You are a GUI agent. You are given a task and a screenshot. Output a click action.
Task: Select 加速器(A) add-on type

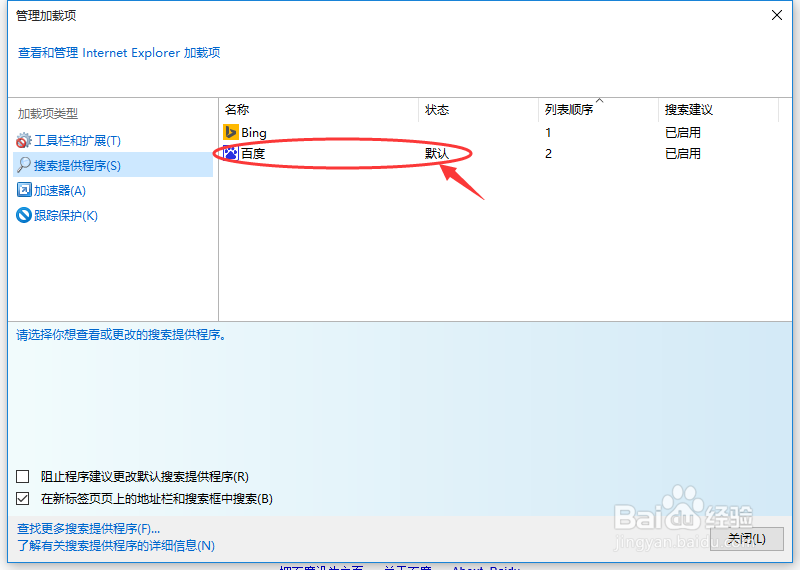coord(60,190)
